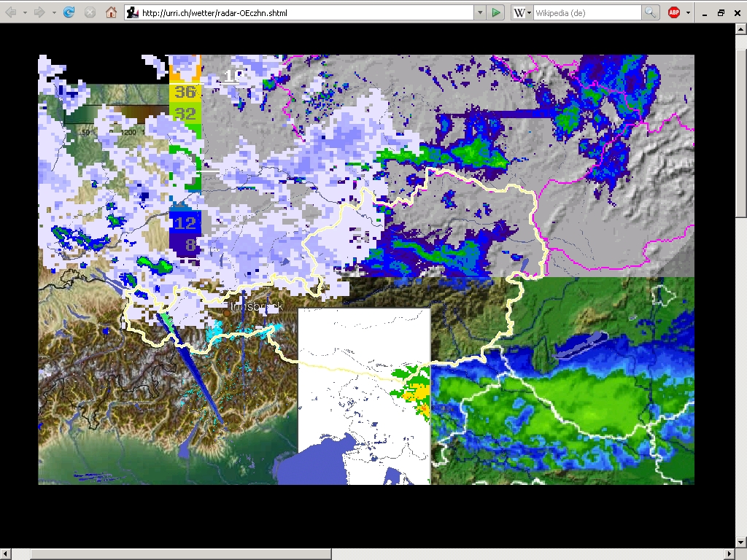
Task: Click the horizontal scrollbar thumb
Action: click(181, 554)
